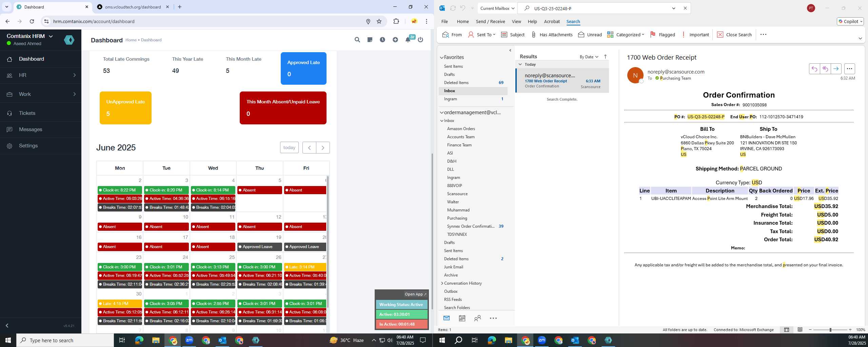868x347 pixels.
Task: Switch to oms.vcloudtech.org browser tab
Action: [133, 7]
